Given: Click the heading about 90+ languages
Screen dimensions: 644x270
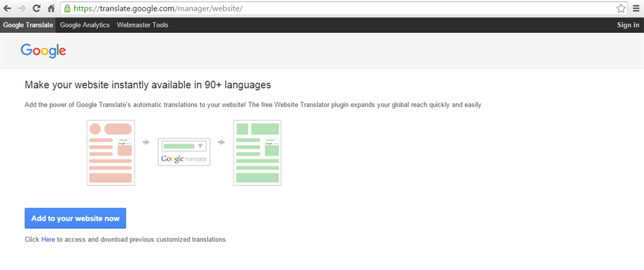Looking at the screenshot, I should [x=148, y=85].
